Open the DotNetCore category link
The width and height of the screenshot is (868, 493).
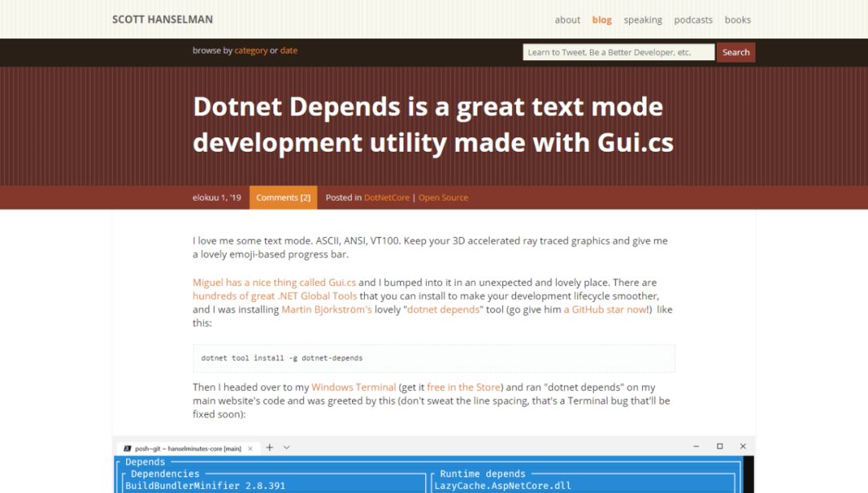point(387,198)
